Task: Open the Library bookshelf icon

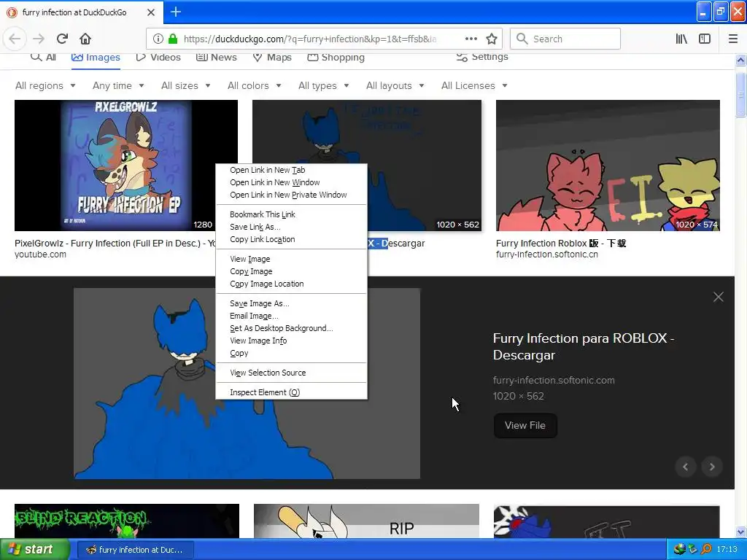Action: click(681, 39)
